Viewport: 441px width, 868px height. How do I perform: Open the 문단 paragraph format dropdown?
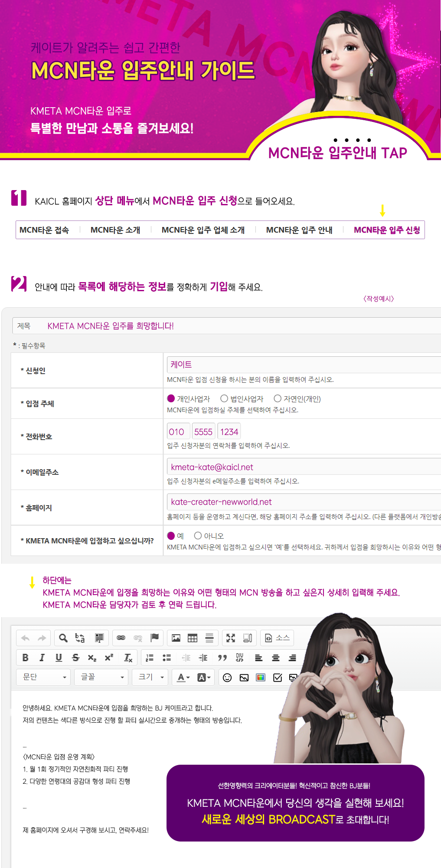click(43, 677)
